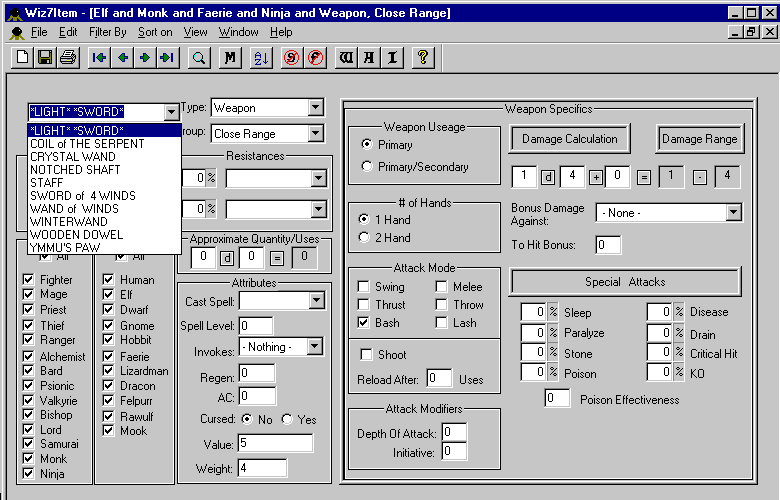This screenshot has height=500, width=780.
Task: Click the To Hit Bonus field
Action: [608, 245]
